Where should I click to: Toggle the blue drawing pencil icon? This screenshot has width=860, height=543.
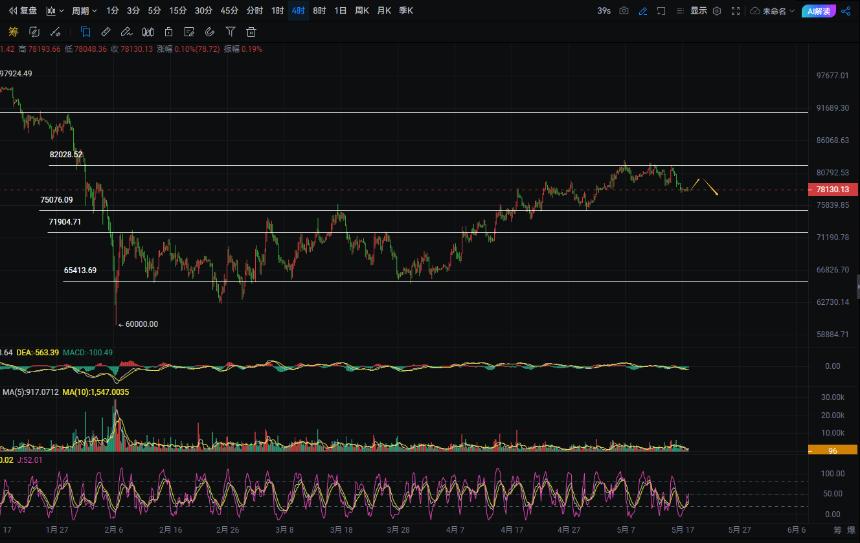coord(643,10)
